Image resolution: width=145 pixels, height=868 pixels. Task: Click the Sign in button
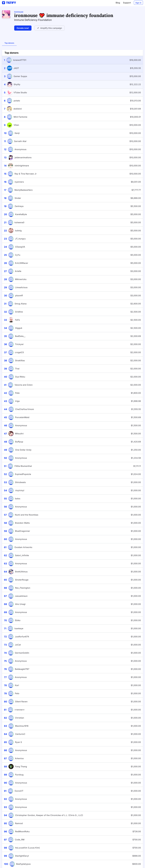(x=138, y=3)
